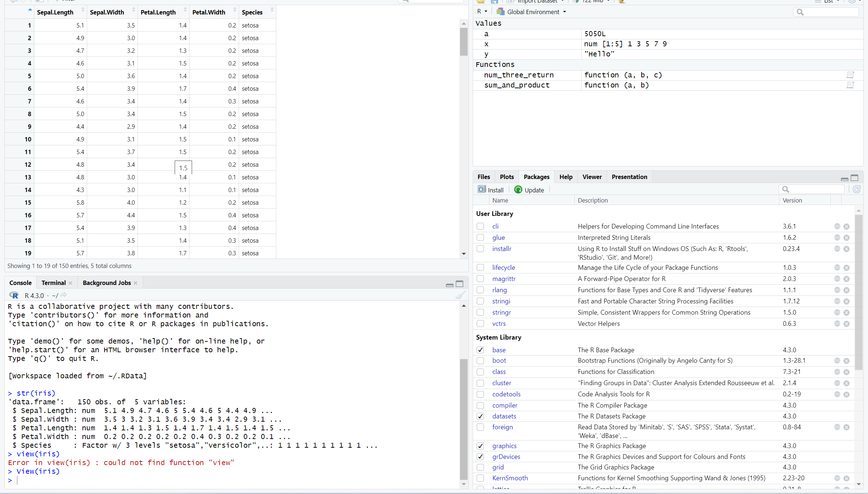Screen dimensions: 868x494
Task: Open web documentation globe for glue package
Action: (x=837, y=238)
